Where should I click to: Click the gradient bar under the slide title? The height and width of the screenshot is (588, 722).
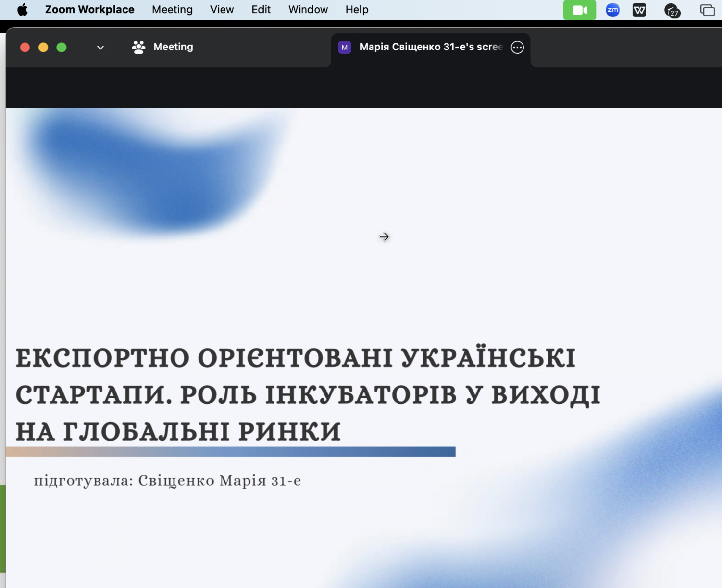click(230, 451)
